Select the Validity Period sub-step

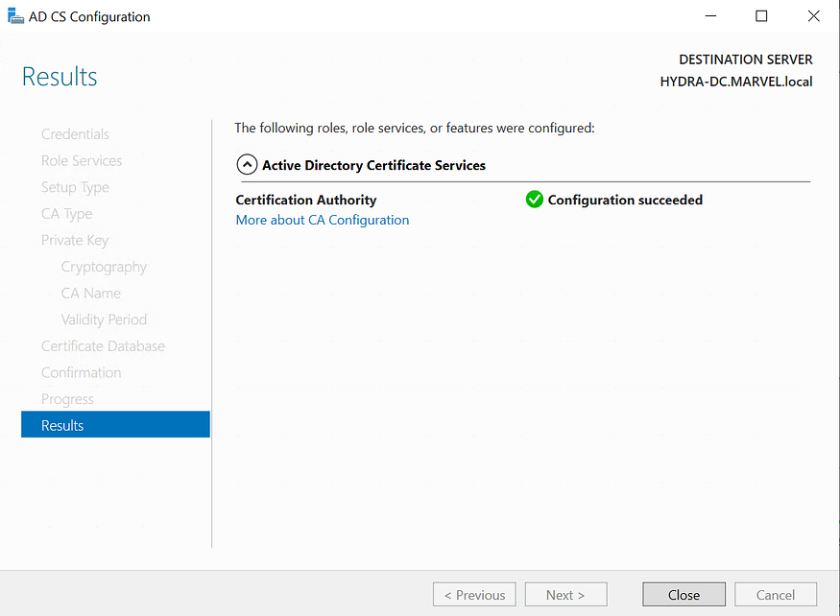click(x=104, y=319)
